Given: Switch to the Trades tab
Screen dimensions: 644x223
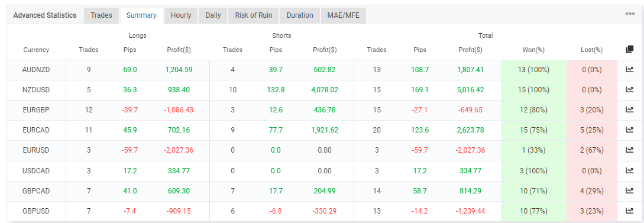Looking at the screenshot, I should point(102,15).
